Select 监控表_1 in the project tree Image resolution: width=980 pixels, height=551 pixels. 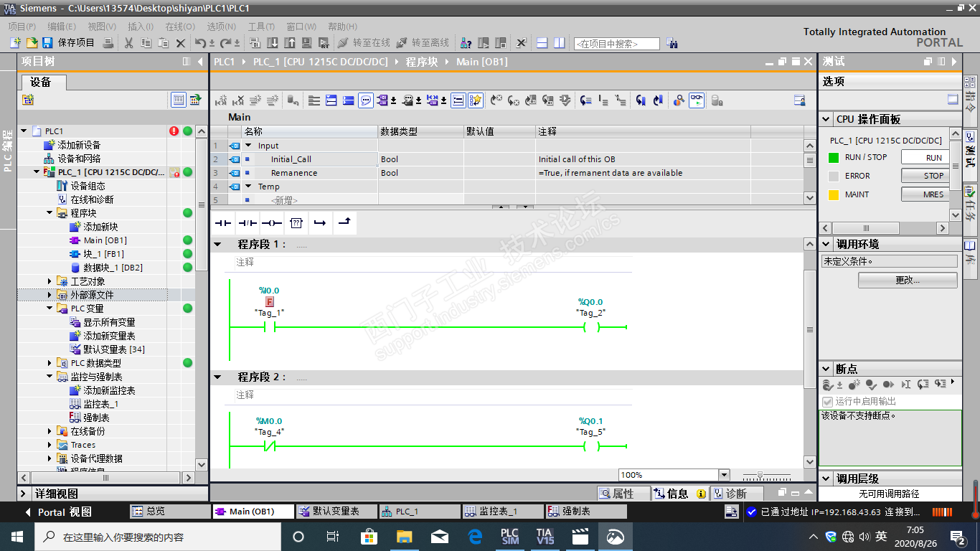coord(100,404)
